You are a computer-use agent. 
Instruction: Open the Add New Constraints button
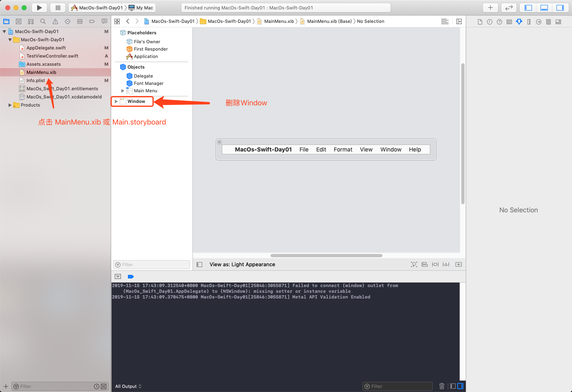click(435, 265)
